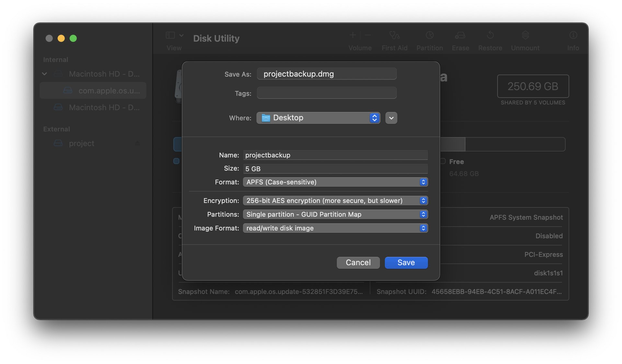Click the Restore toolbar icon

click(490, 35)
